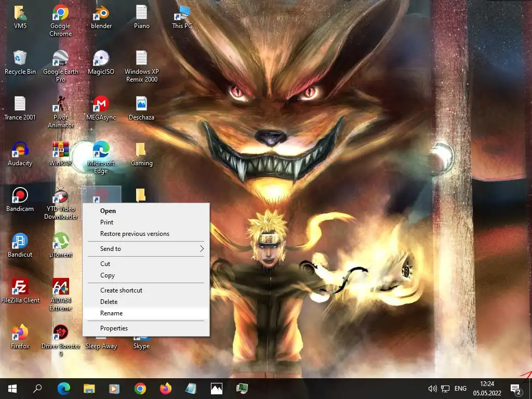Select the Recycle Bin icon
The width and height of the screenshot is (532, 399).
(20, 62)
